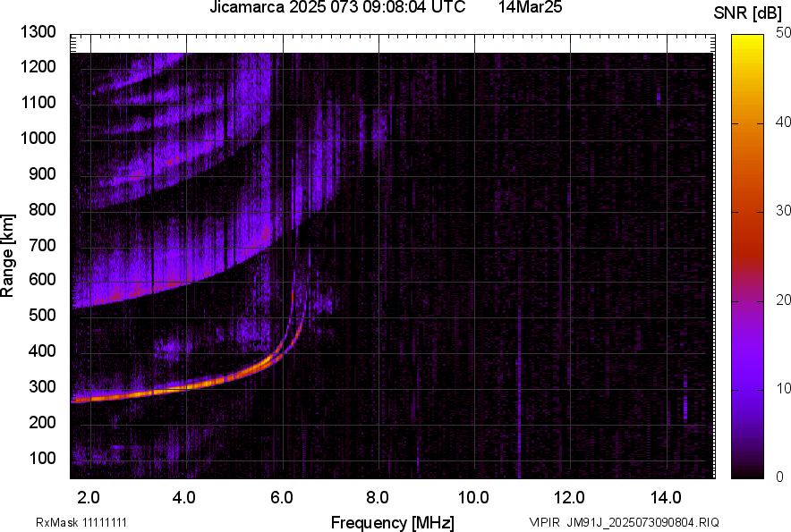Click the x-axis tick label '6.0'
Screen dimensions: 791x532
[x=282, y=498]
